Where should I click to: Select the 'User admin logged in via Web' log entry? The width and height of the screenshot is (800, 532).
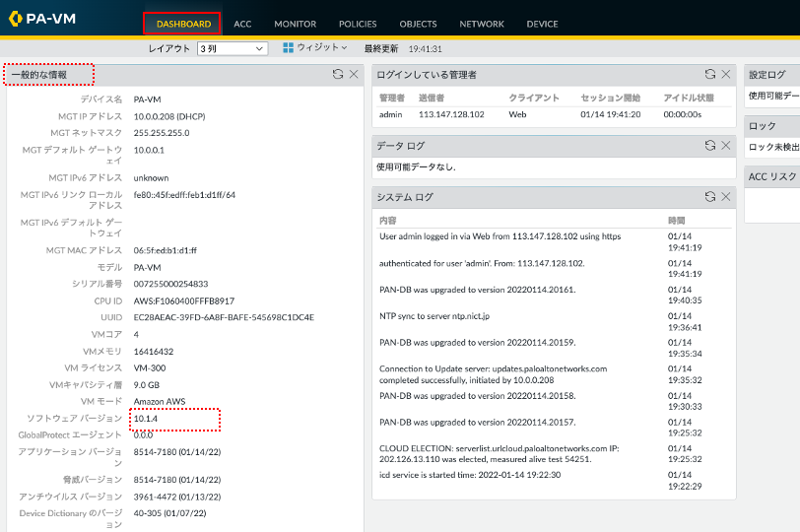point(554,241)
